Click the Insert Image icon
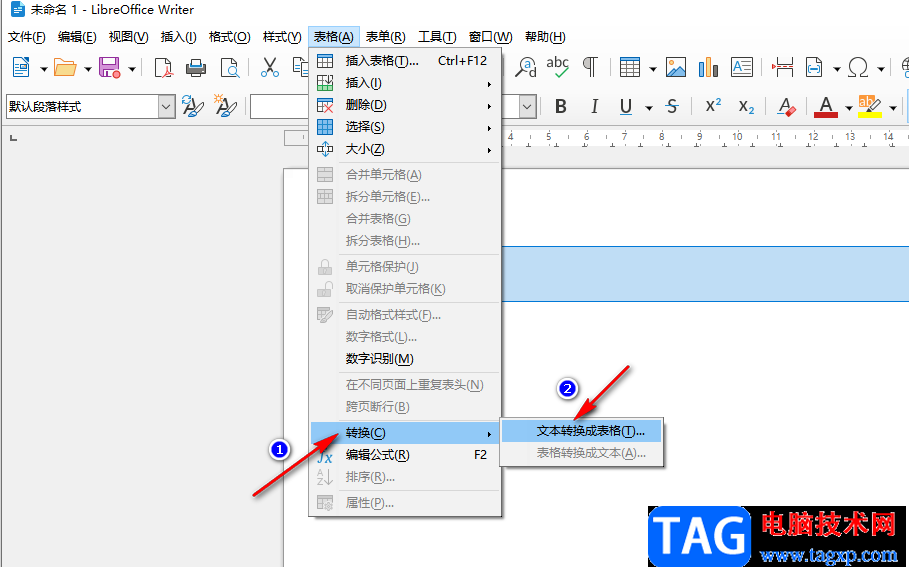 pyautogui.click(x=676, y=68)
